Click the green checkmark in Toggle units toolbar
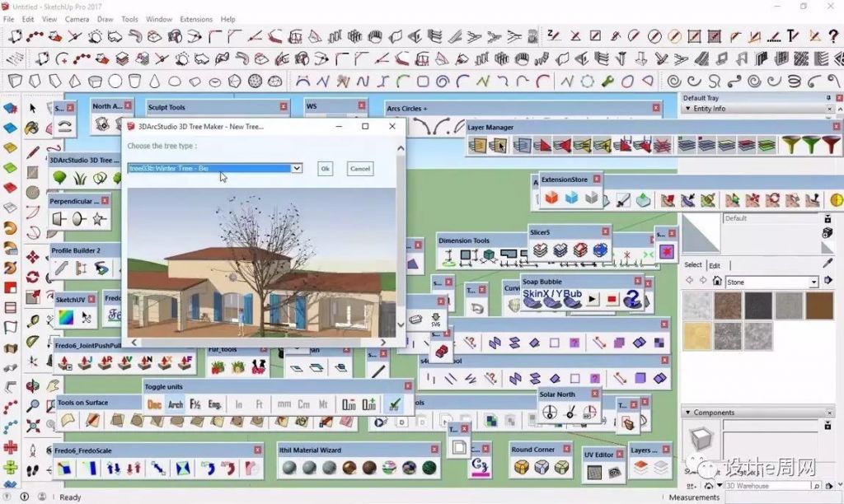Image resolution: width=844 pixels, height=504 pixels. point(395,404)
